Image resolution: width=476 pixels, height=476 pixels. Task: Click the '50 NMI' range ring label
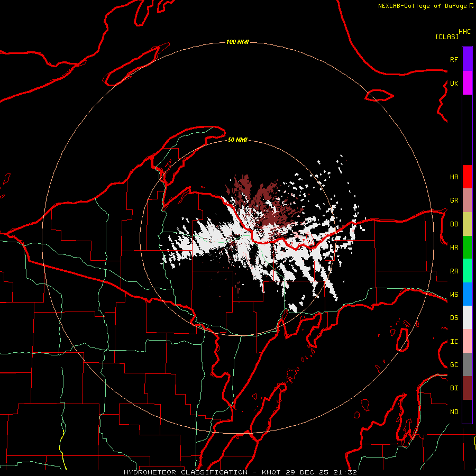(237, 140)
